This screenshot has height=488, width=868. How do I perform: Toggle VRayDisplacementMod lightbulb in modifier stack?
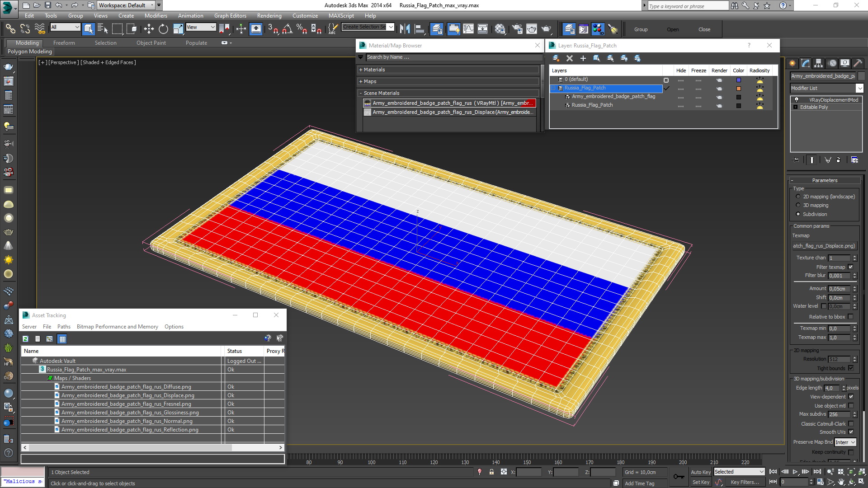(x=797, y=100)
